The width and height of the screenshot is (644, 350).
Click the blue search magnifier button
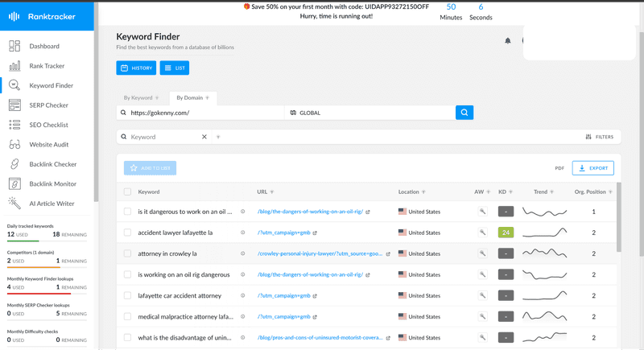[x=464, y=113]
